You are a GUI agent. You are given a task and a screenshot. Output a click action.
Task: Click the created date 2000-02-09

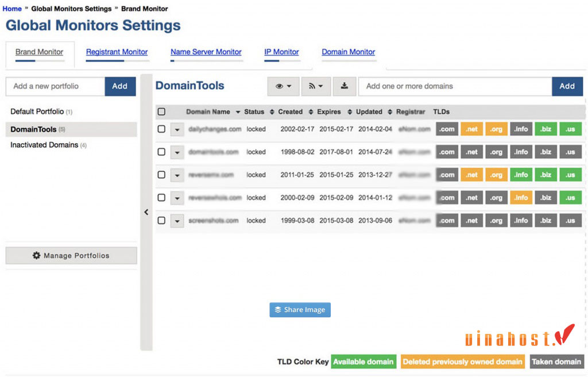point(297,198)
